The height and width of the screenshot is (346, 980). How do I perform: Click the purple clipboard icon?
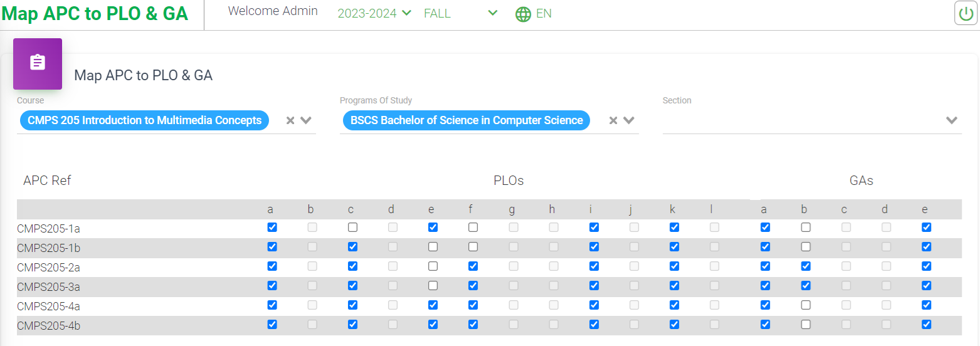coord(38,63)
